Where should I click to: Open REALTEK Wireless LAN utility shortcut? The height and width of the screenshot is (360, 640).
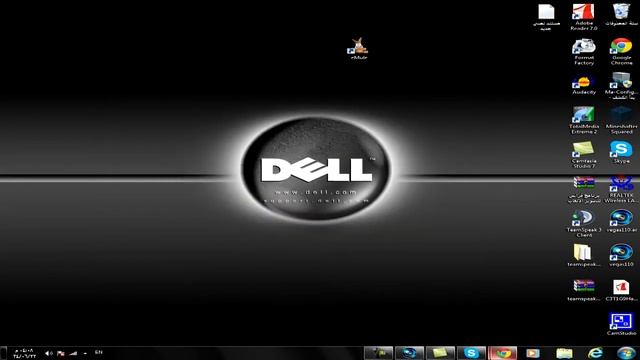[621, 189]
